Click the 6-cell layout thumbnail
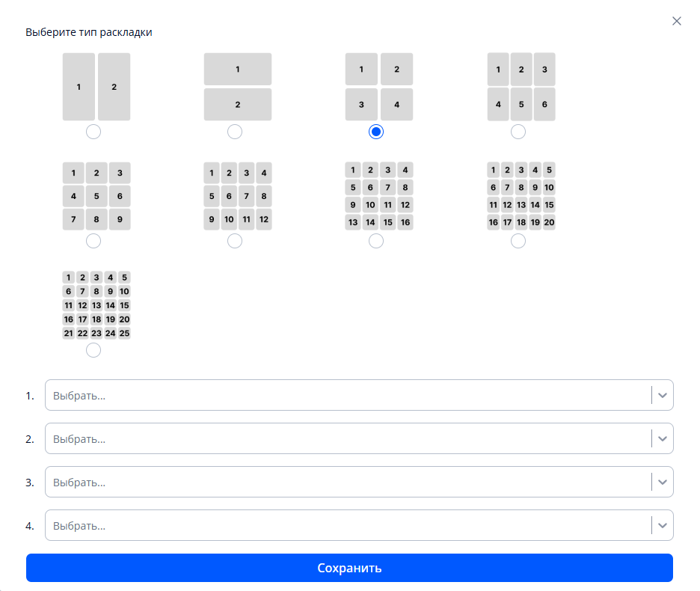The width and height of the screenshot is (700, 591). pos(521,87)
